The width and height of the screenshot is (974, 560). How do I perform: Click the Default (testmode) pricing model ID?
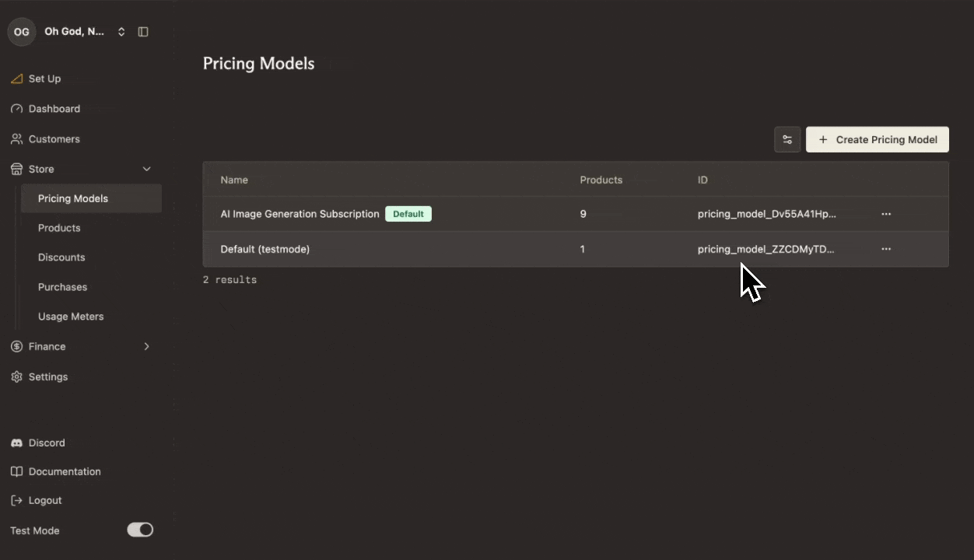766,249
